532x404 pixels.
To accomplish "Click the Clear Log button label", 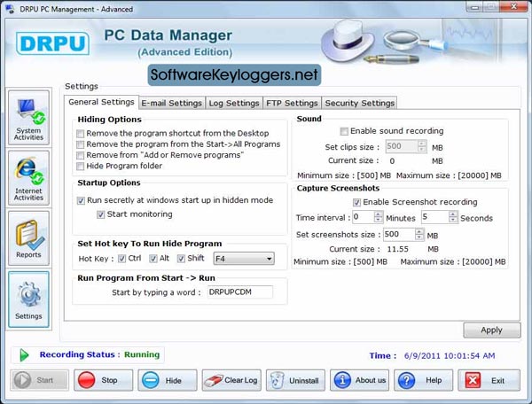I will 241,380.
